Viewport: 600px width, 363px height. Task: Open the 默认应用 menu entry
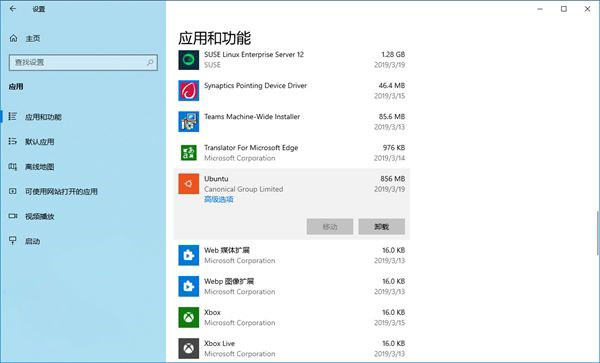pyautogui.click(x=39, y=142)
